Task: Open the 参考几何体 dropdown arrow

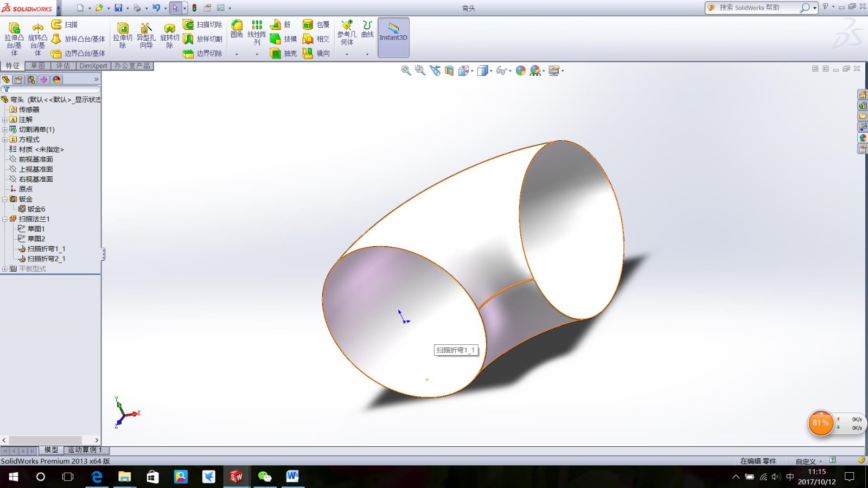Action: pos(347,54)
